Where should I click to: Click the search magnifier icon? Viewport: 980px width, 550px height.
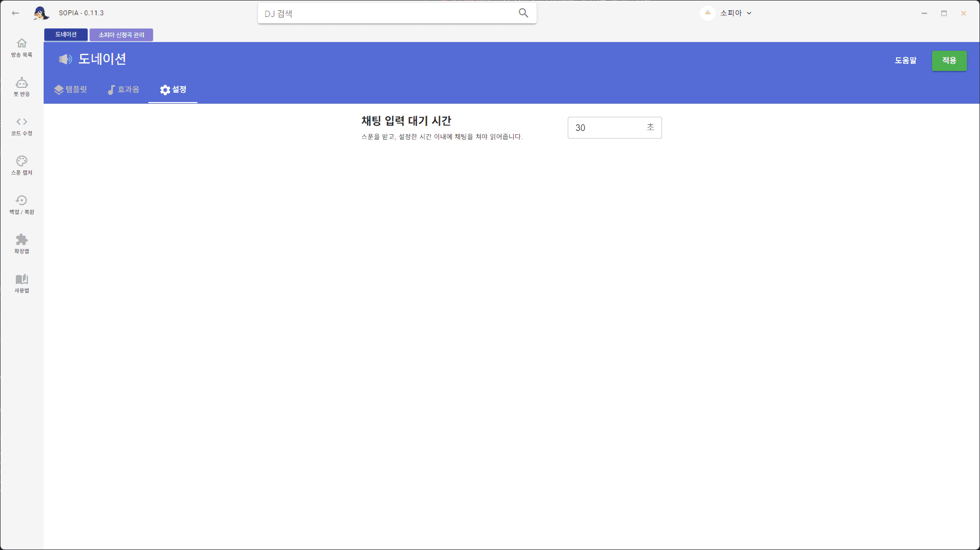(524, 13)
